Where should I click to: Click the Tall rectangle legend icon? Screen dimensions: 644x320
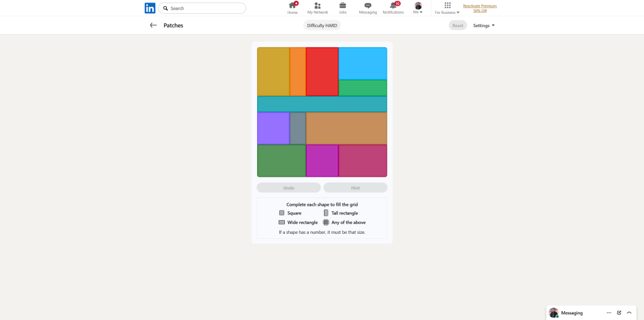(x=326, y=212)
